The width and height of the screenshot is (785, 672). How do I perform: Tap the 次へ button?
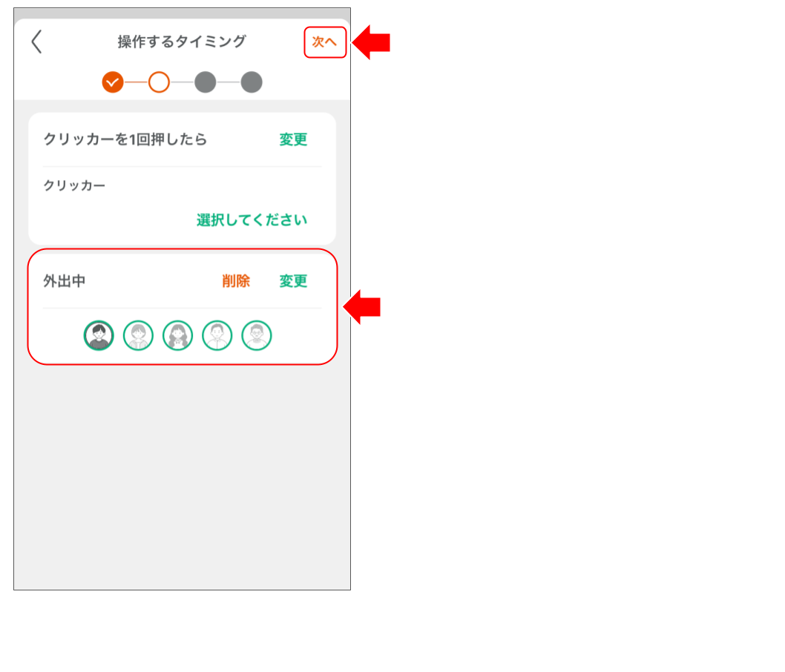click(x=324, y=42)
